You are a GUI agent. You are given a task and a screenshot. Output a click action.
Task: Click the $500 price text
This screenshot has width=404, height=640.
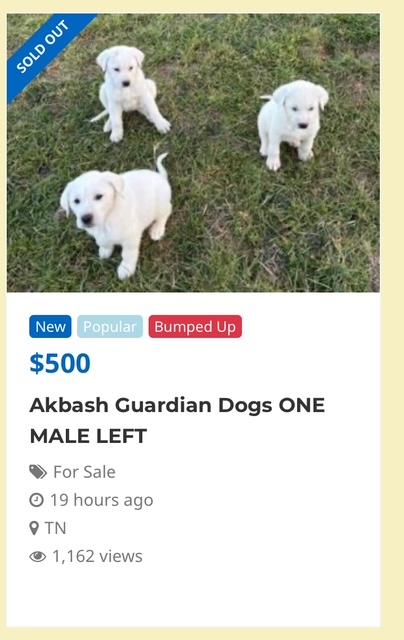[x=60, y=363]
